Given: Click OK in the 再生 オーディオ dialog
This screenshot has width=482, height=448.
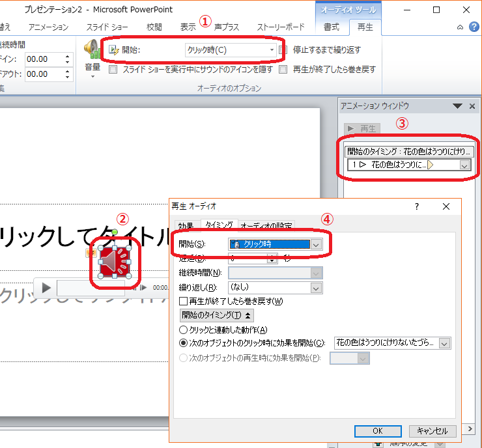Looking at the screenshot, I should point(378,431).
